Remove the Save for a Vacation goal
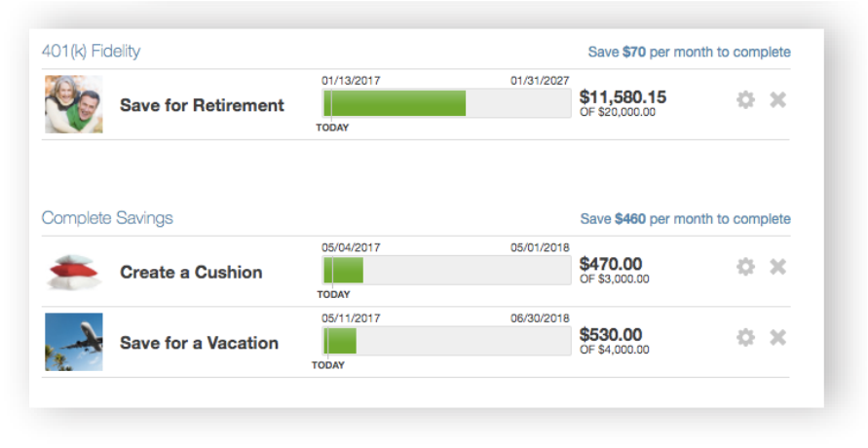Viewport: 868px width, 448px height. tap(777, 337)
